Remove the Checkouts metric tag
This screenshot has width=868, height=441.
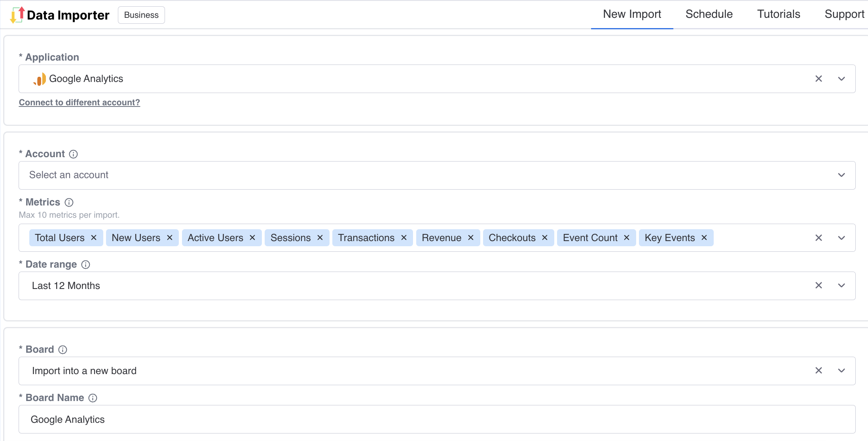point(545,238)
